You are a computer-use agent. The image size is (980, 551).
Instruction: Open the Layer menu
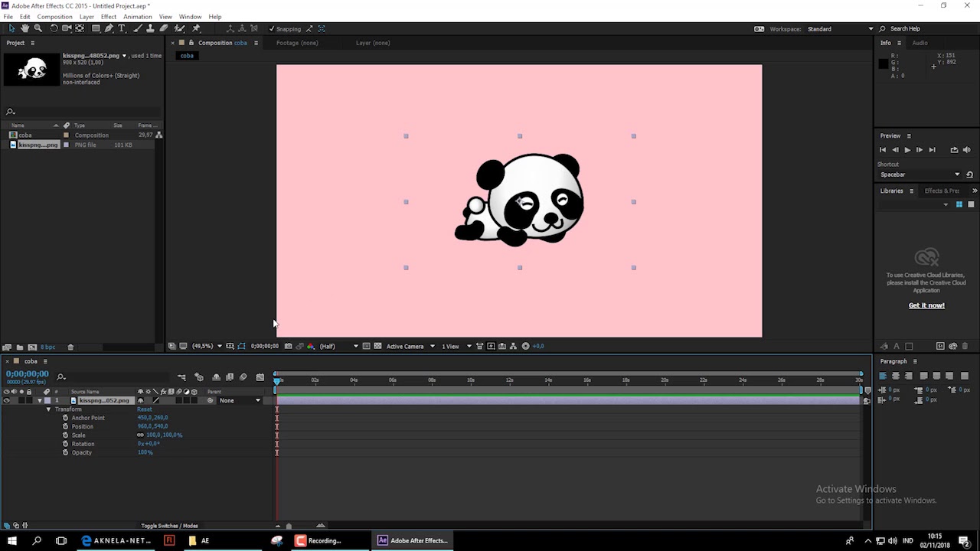pos(87,17)
